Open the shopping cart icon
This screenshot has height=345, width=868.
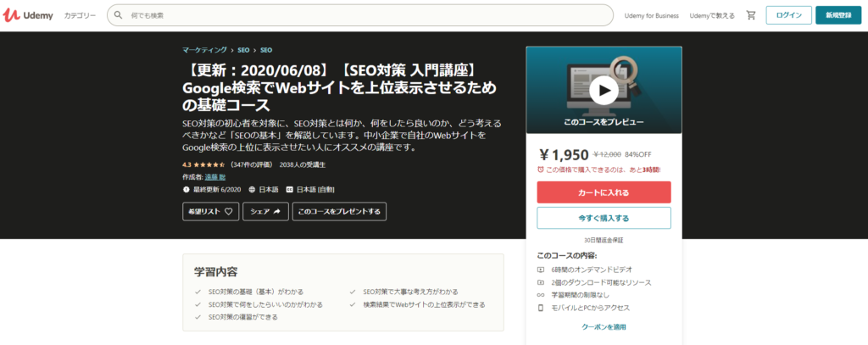[751, 15]
